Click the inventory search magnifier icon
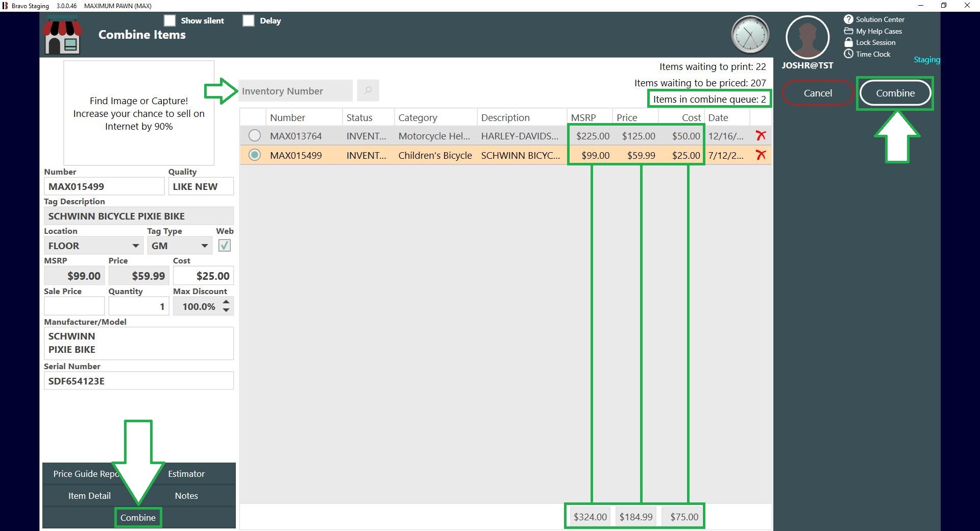The width and height of the screenshot is (980, 531). pyautogui.click(x=368, y=90)
